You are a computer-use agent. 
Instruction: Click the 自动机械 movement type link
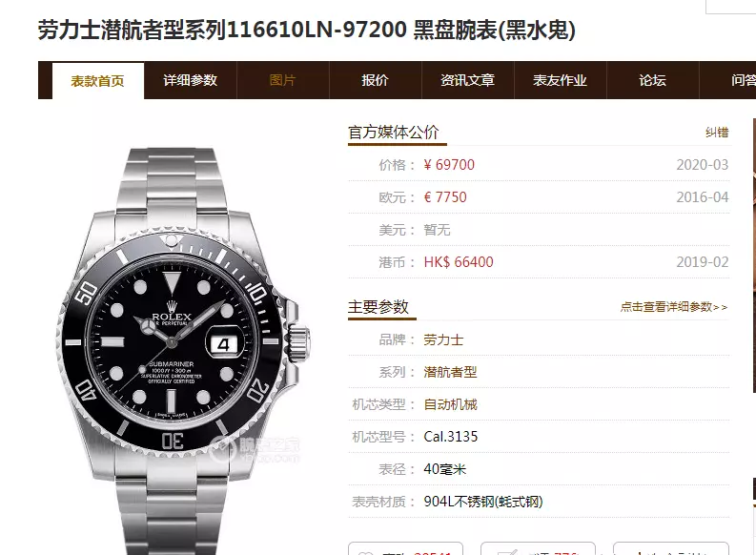tap(450, 404)
